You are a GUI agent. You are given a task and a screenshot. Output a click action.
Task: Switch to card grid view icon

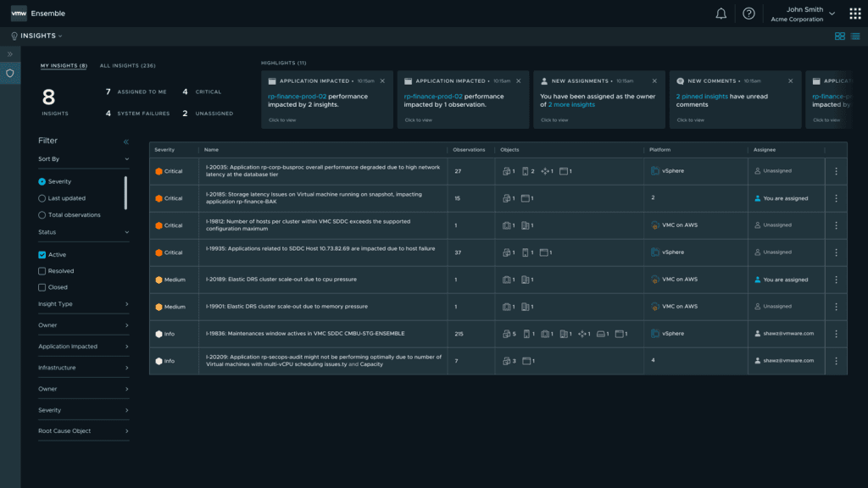840,36
